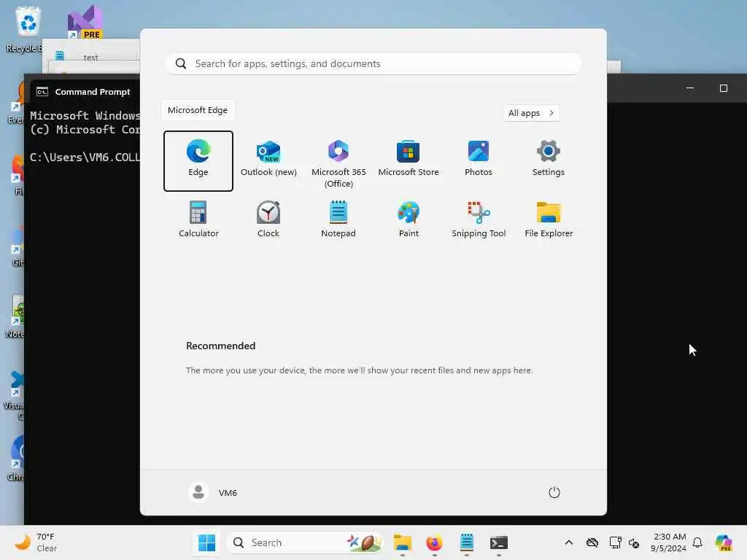Click the muted volume tray icon
The height and width of the screenshot is (560, 747).
point(634,542)
